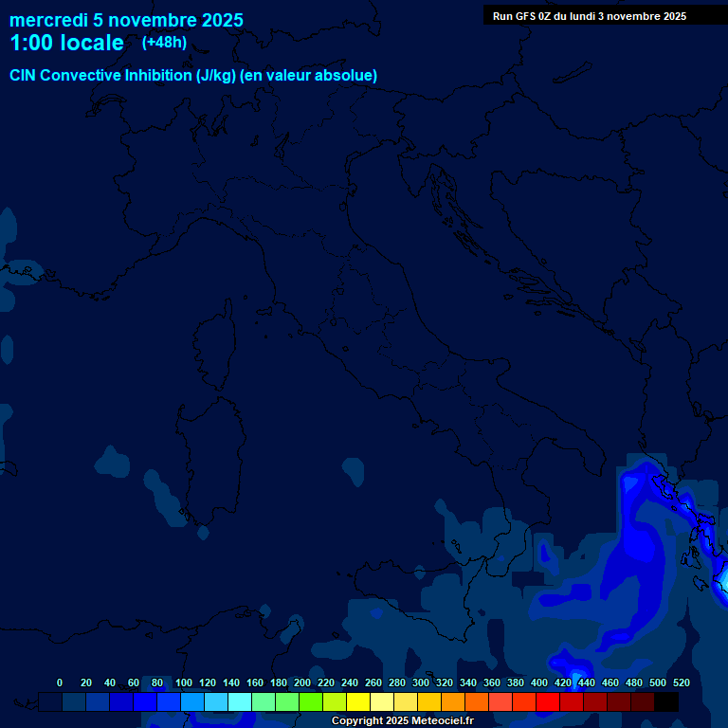Click the date text 'mercredi 5 novembre 2025'

point(126,20)
